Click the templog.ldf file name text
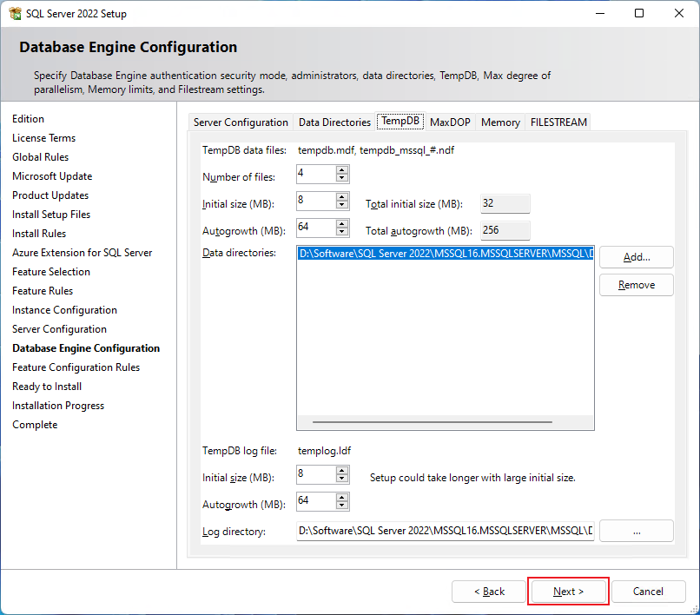Image resolution: width=700 pixels, height=615 pixels. 324,451
